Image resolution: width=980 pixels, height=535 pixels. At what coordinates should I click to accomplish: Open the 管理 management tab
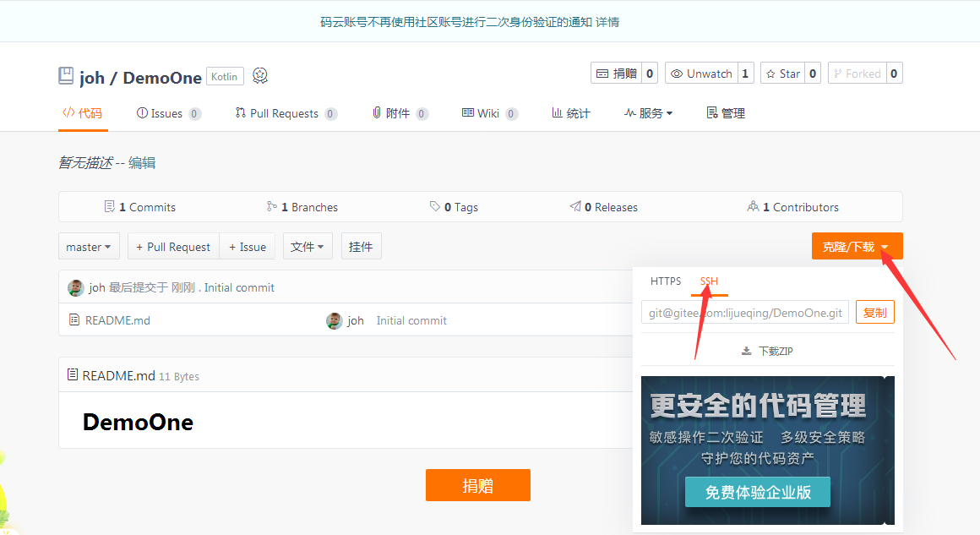[726, 113]
